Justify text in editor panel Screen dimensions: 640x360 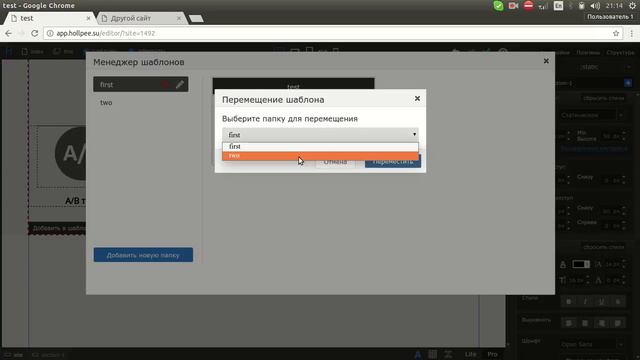click(618, 323)
